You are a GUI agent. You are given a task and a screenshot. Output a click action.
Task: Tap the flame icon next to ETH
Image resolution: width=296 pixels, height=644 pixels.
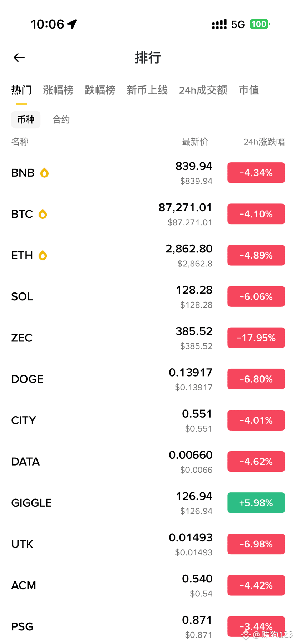(x=43, y=255)
